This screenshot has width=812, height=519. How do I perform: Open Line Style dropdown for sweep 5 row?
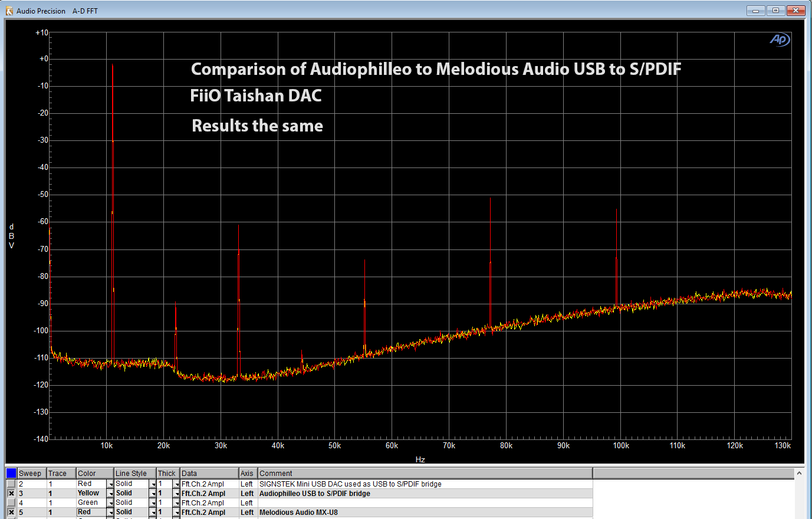click(153, 512)
